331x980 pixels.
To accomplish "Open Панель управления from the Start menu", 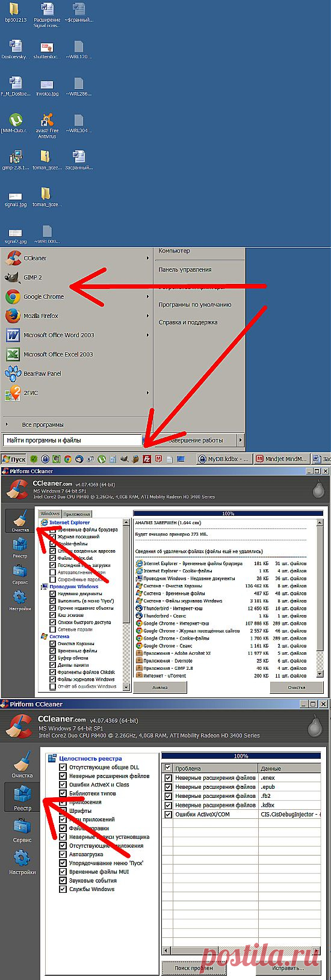I will (185, 269).
